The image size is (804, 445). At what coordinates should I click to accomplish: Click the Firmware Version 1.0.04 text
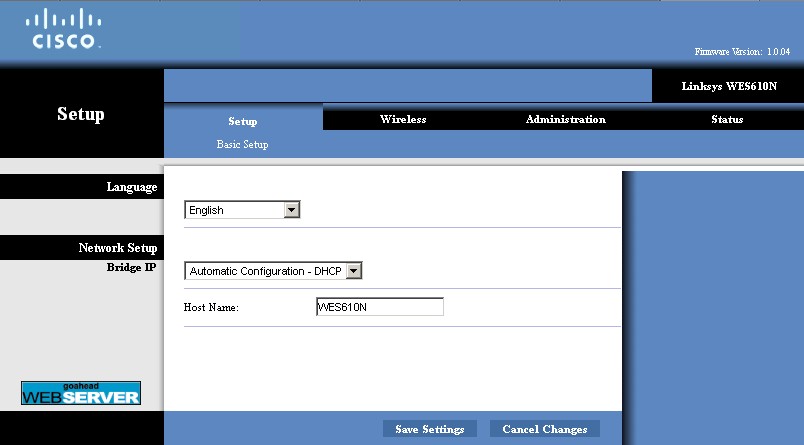point(742,52)
